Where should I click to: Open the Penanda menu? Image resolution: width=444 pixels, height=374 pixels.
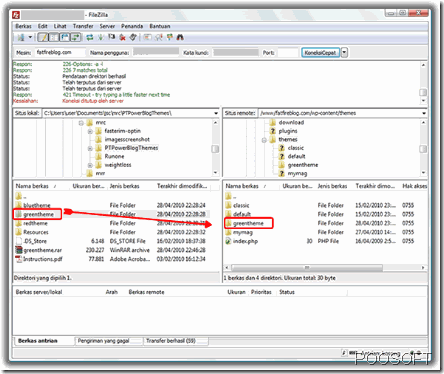click(x=132, y=26)
